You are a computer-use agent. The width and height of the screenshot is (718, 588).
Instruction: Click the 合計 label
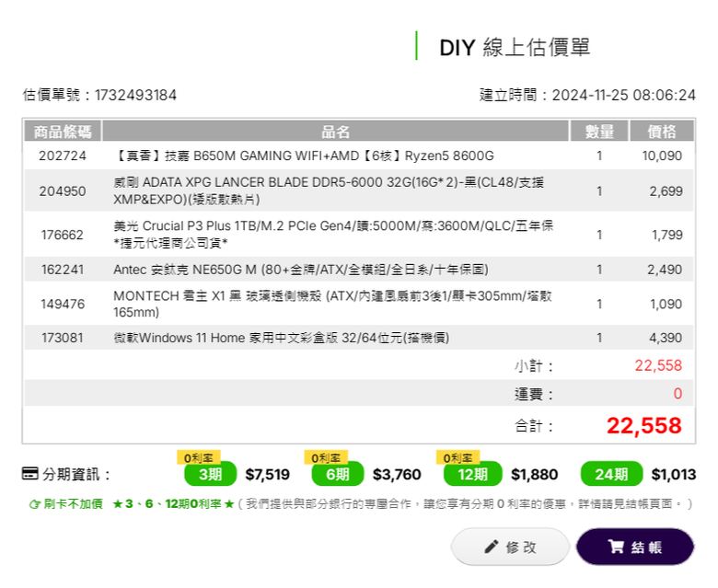click(534, 426)
